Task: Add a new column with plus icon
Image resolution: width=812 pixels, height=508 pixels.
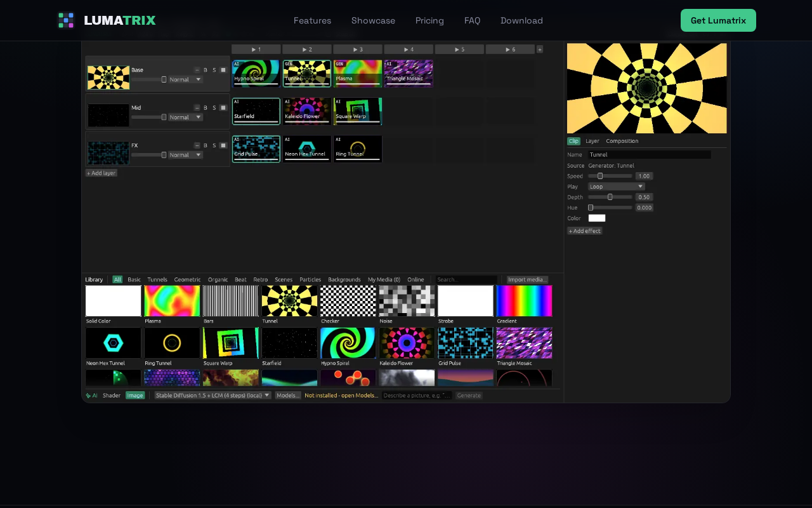Action: (540, 49)
